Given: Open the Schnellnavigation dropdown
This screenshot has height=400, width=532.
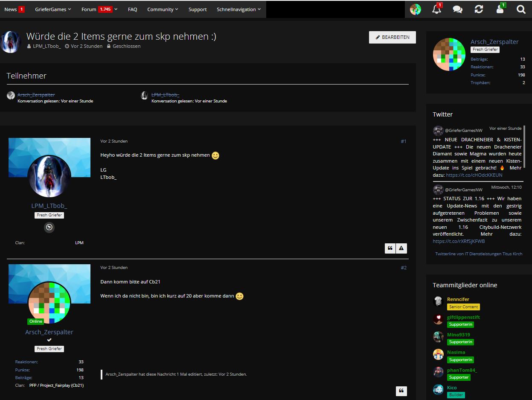Looking at the screenshot, I should (x=238, y=9).
